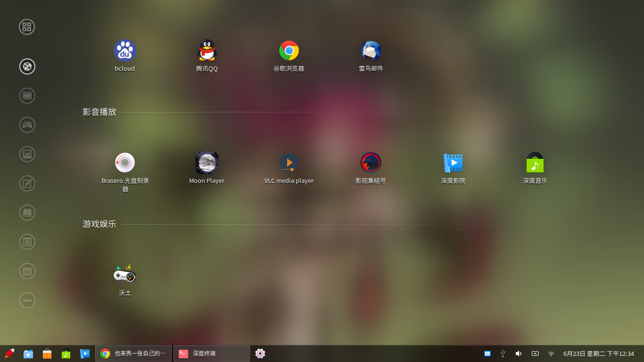Select the office pencil-edit category
The height and width of the screenshot is (362, 644).
(x=27, y=183)
